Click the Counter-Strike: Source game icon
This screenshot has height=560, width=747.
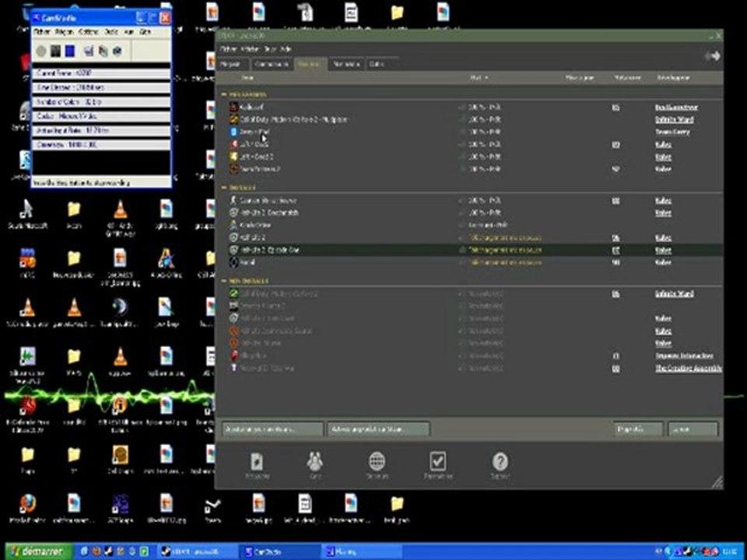(234, 201)
